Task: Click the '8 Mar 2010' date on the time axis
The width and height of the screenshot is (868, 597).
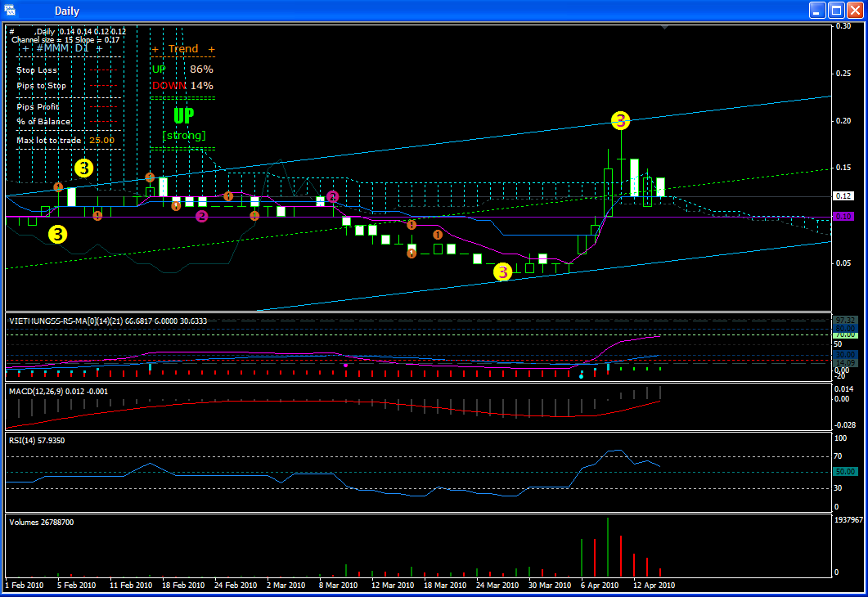Action: (338, 586)
